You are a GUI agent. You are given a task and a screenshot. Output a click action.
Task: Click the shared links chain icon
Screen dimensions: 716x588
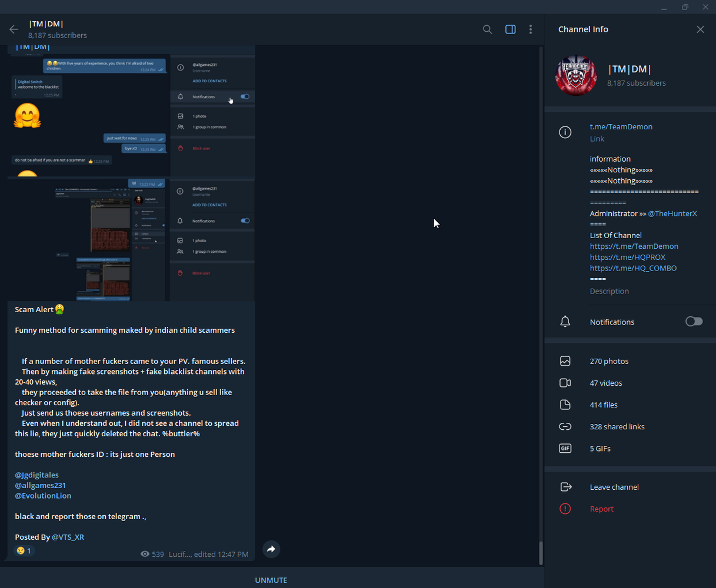pyautogui.click(x=565, y=426)
